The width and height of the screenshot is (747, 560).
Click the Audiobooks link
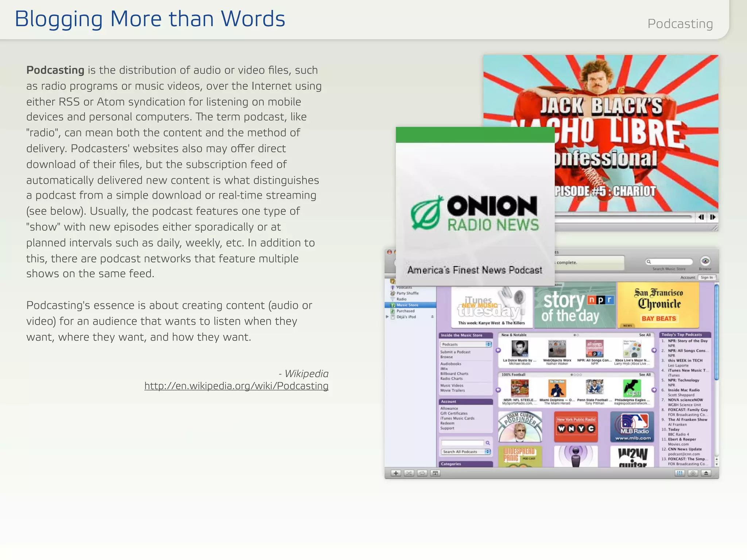tap(450, 364)
